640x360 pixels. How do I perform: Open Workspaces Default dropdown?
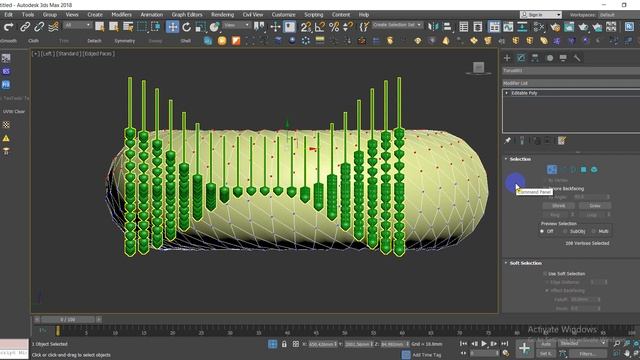pyautogui.click(x=619, y=15)
